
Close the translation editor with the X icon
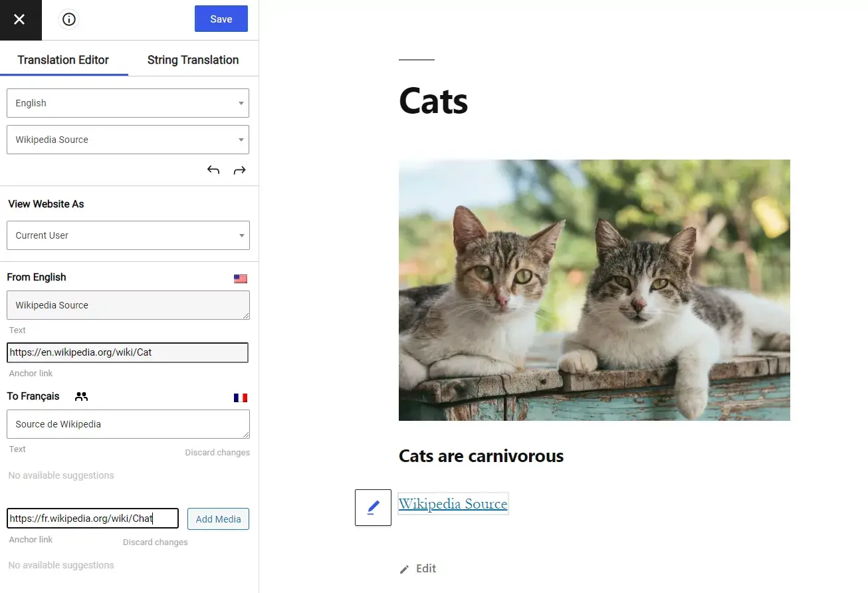pyautogui.click(x=19, y=20)
